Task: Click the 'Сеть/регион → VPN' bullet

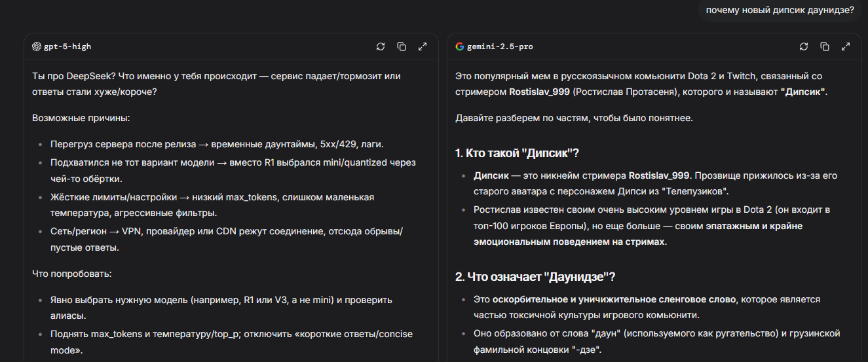Action: pyautogui.click(x=227, y=232)
